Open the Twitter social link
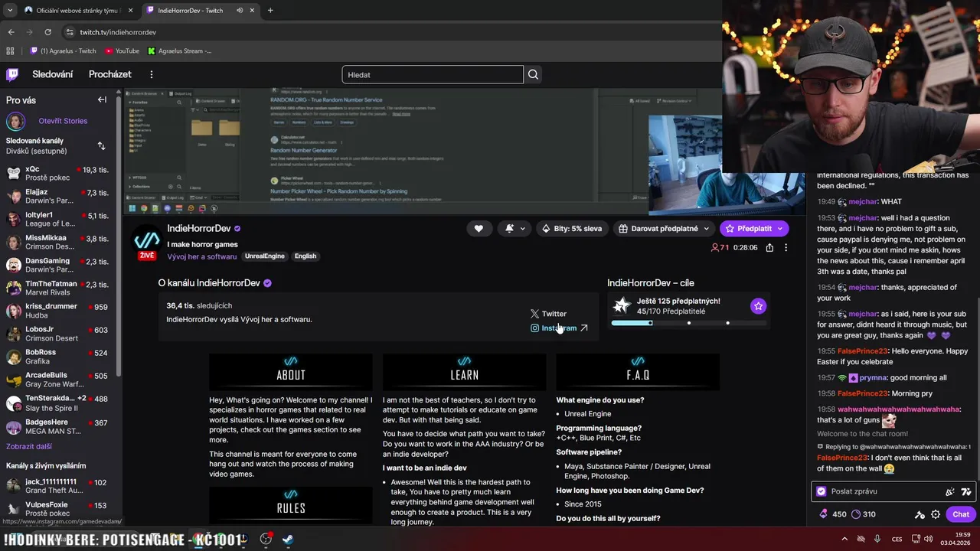Image resolution: width=980 pixels, height=551 pixels. (x=549, y=314)
